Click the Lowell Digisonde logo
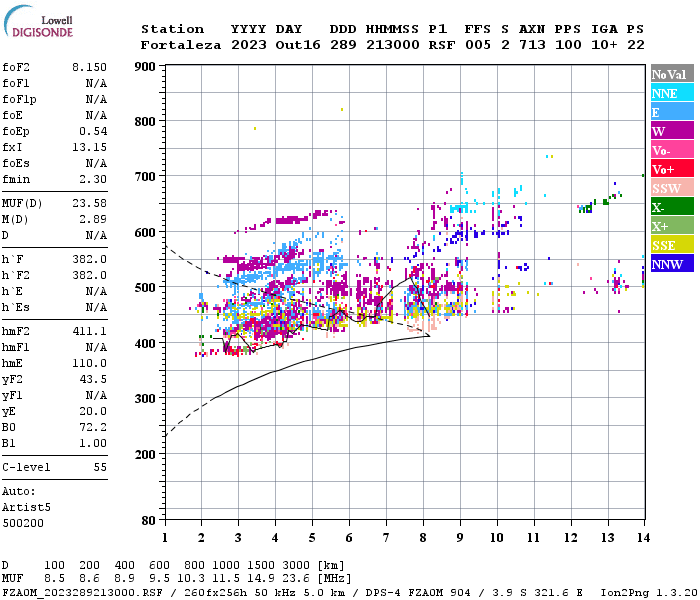Image resolution: width=700 pixels, height=600 pixels. [x=38, y=22]
